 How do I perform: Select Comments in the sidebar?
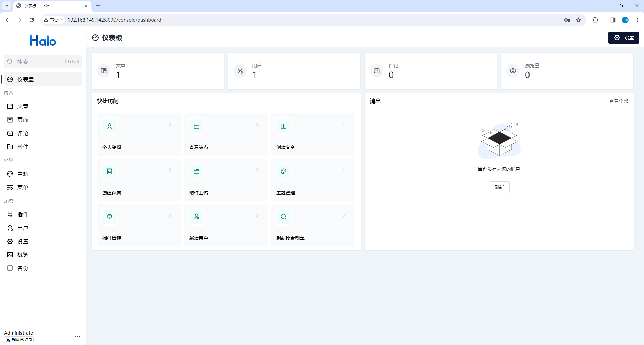tap(23, 133)
